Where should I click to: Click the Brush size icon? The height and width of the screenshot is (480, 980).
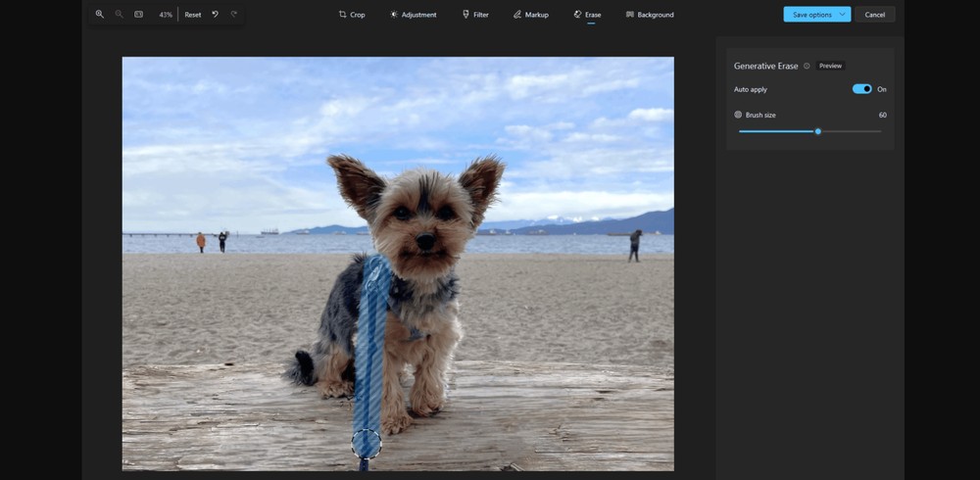(738, 115)
